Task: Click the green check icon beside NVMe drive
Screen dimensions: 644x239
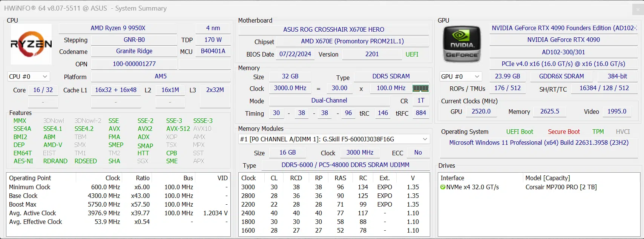Action: click(x=443, y=187)
